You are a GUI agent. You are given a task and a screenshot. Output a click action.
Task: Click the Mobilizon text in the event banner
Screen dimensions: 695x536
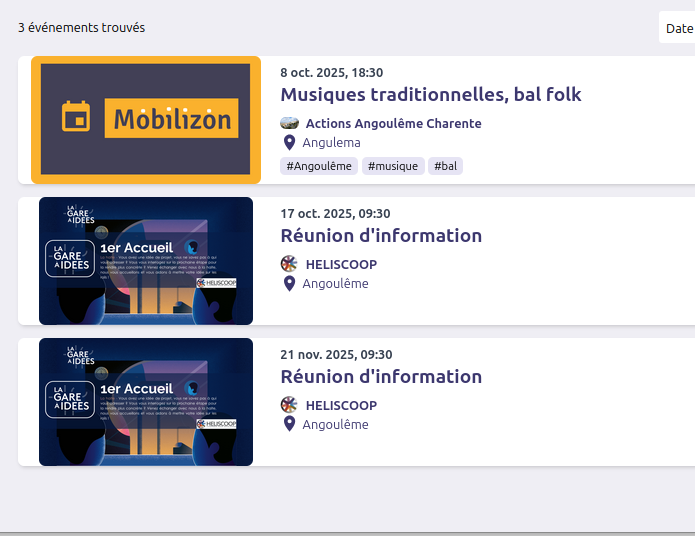click(172, 119)
